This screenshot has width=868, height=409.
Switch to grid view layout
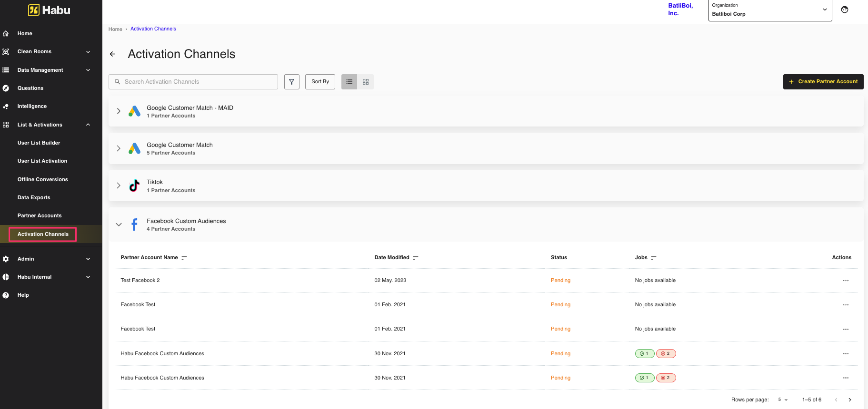[x=366, y=82]
